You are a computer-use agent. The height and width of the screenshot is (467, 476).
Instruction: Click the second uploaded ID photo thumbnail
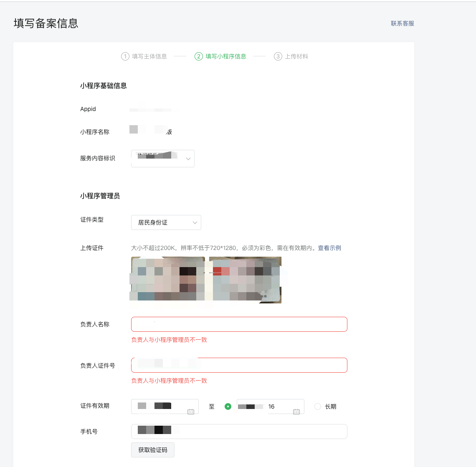[245, 280]
